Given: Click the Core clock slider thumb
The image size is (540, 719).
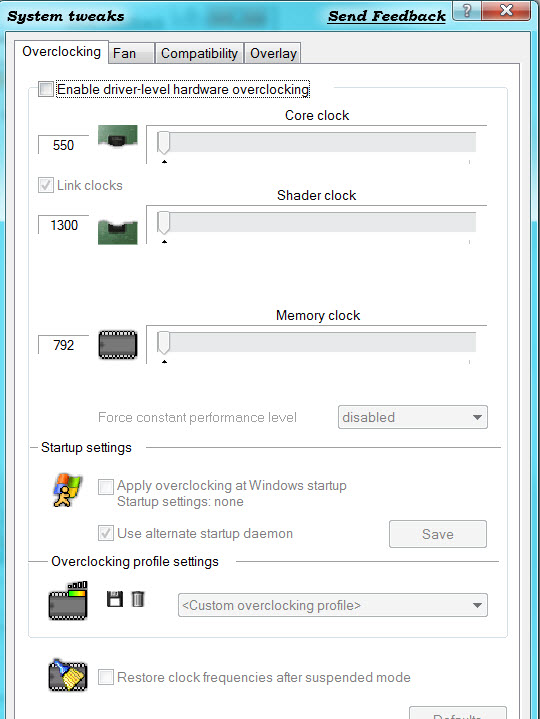Looking at the screenshot, I should tap(163, 143).
